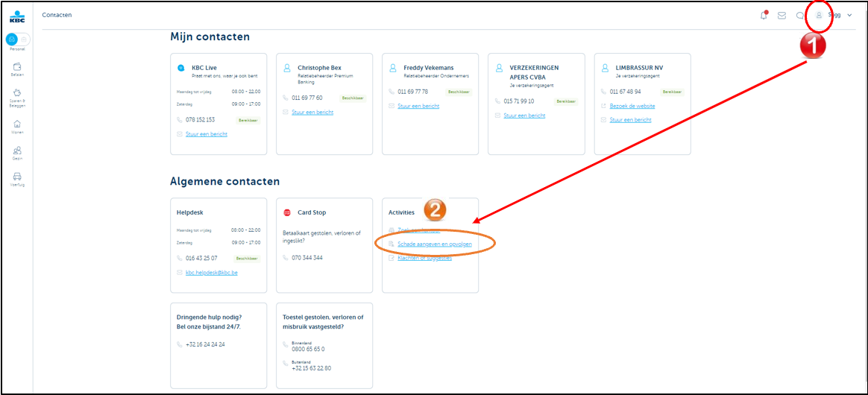Click Christophe Bex contact person icon
Viewport: 868px width, 395px height.
pyautogui.click(x=287, y=68)
